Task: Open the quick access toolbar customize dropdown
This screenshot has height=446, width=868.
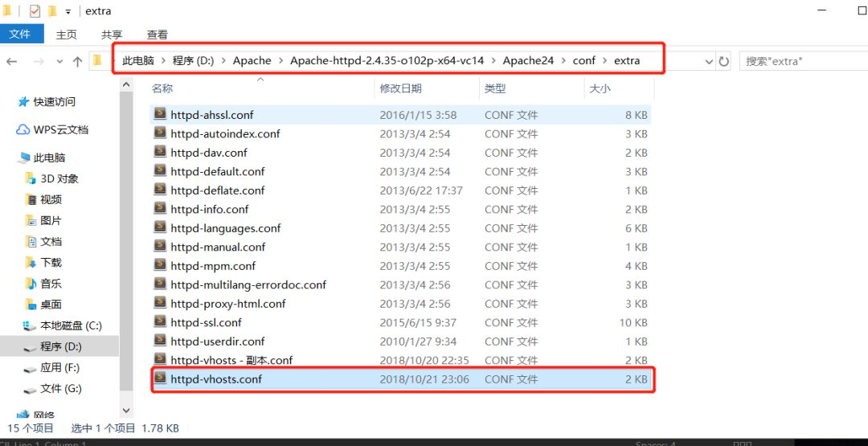Action: [x=68, y=11]
